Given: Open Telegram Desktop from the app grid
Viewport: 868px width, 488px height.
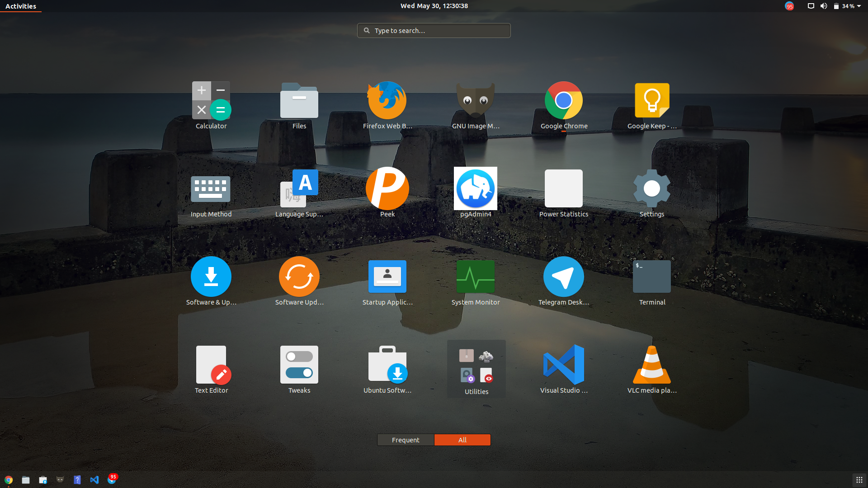Looking at the screenshot, I should [x=564, y=282].
